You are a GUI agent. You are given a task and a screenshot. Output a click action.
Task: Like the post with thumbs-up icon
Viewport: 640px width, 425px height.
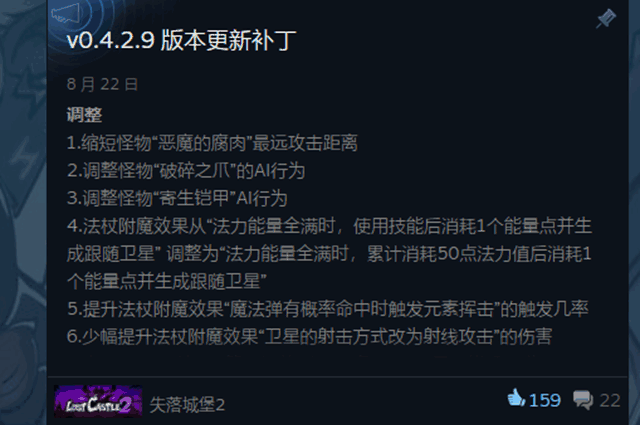coord(516,398)
